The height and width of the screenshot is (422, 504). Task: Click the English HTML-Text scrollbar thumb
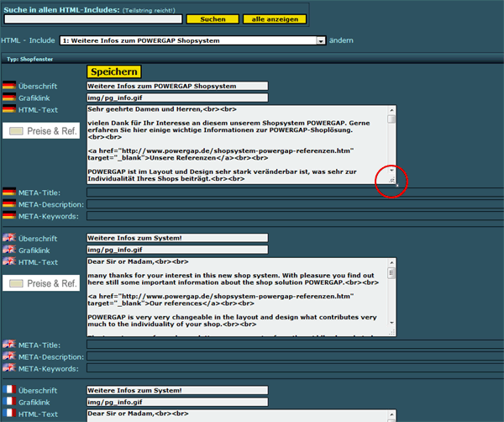pos(391,273)
